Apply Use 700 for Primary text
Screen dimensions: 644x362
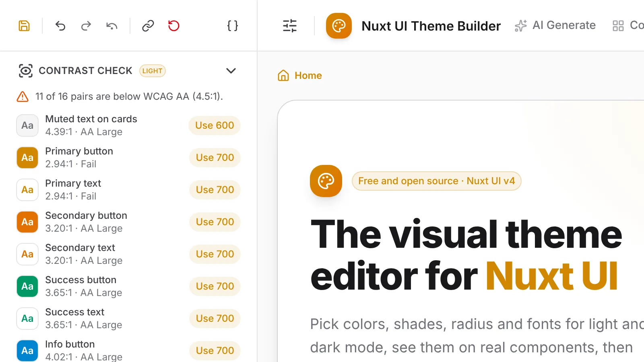pyautogui.click(x=215, y=190)
